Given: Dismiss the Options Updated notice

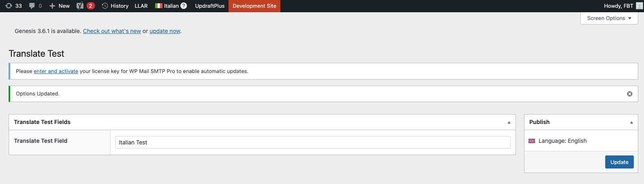Looking at the screenshot, I should coord(630,94).
